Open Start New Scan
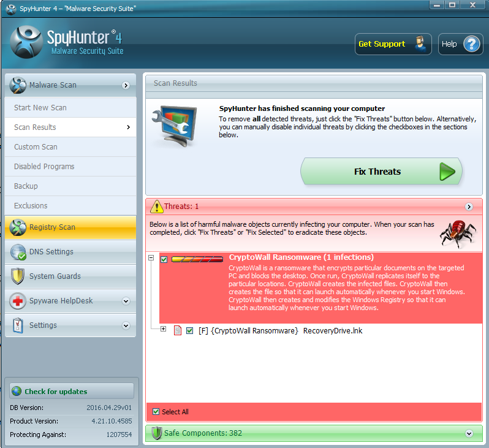 [70, 108]
